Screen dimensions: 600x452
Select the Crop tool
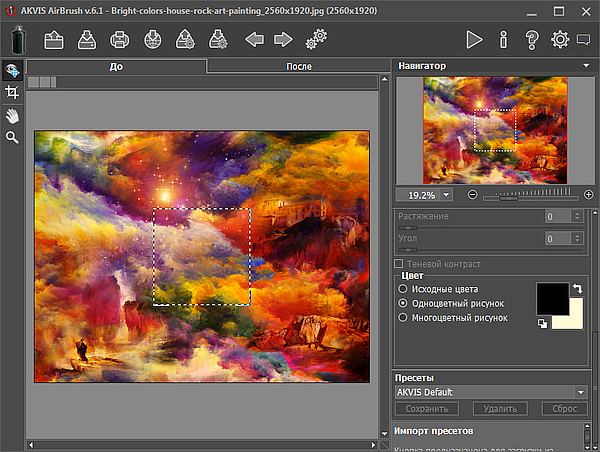(x=12, y=92)
